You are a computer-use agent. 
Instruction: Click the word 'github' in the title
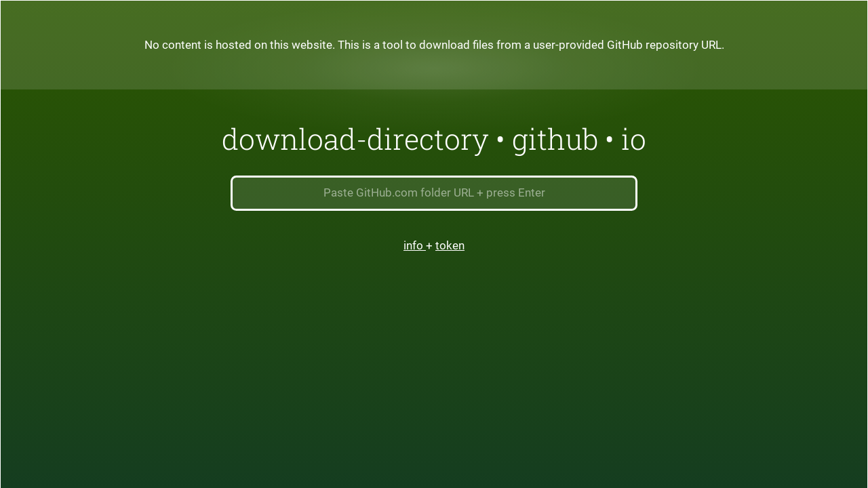pyautogui.click(x=555, y=140)
